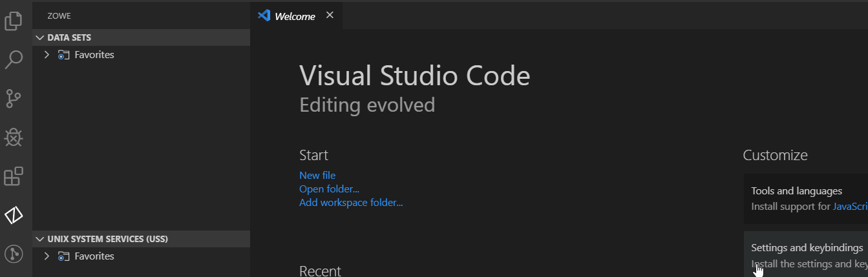Select Favorites row in USS tree
The width and height of the screenshot is (868, 277).
click(x=141, y=256)
